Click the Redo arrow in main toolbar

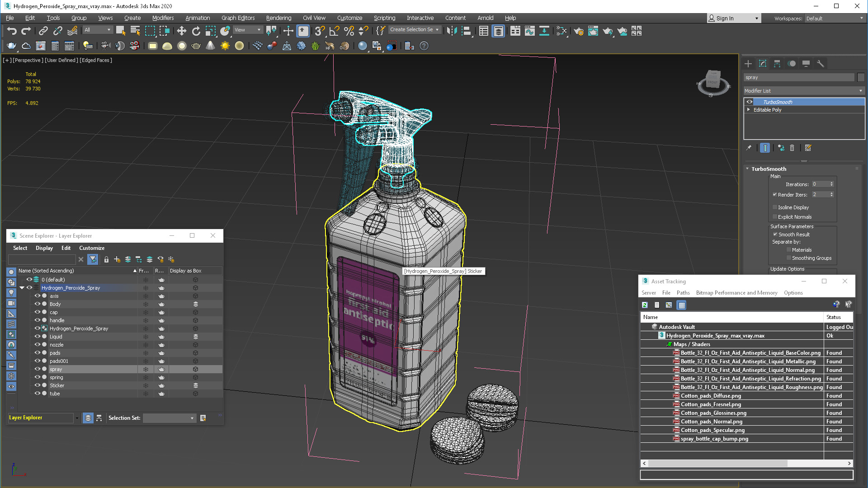(26, 31)
